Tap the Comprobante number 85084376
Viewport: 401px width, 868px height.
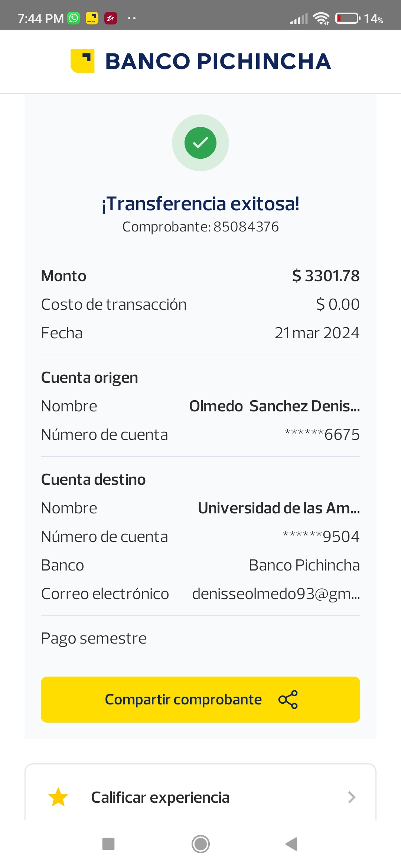[x=246, y=227]
